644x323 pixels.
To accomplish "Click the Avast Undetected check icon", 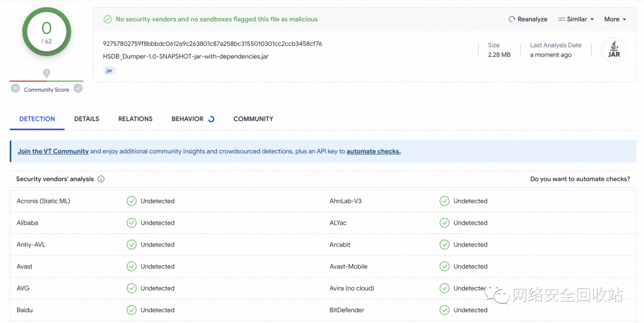I will tap(131, 267).
